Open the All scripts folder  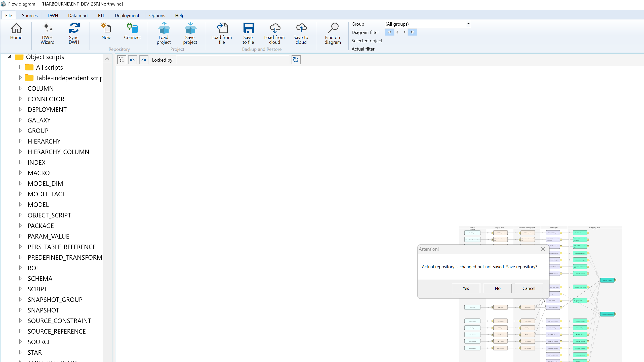click(x=50, y=67)
